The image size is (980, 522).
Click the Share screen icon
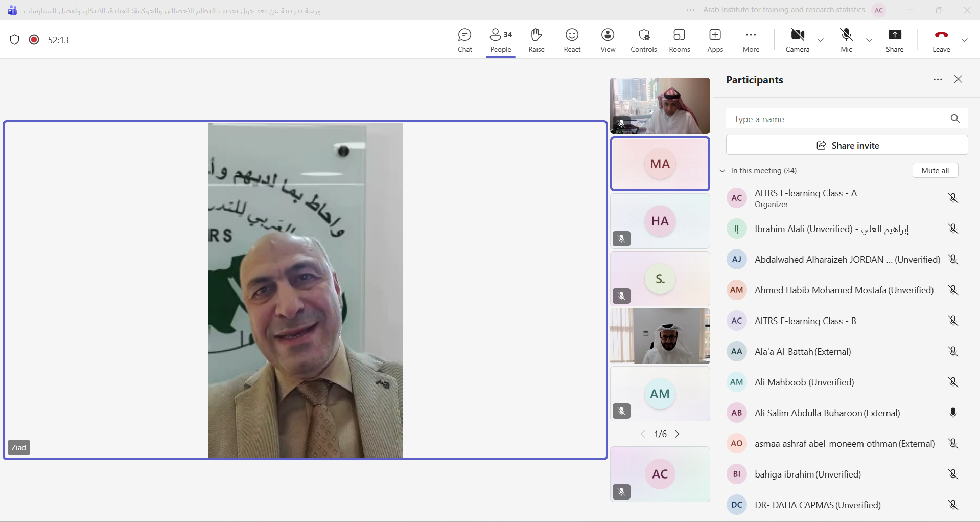894,40
